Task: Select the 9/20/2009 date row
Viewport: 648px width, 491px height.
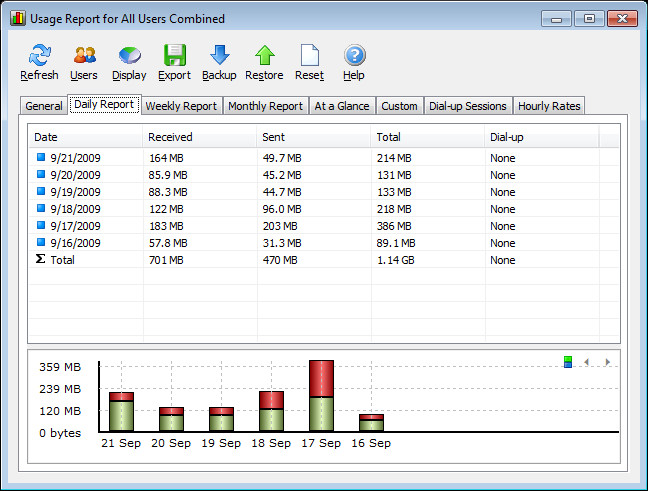Action: (324, 175)
